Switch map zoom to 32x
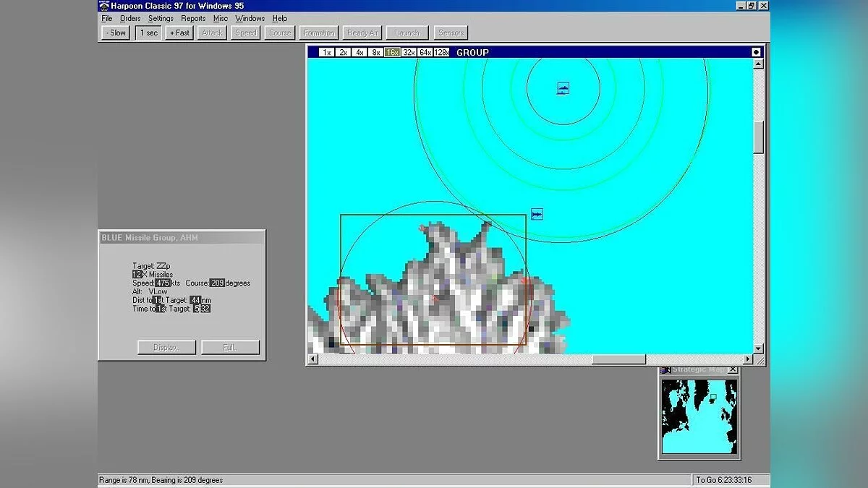The image size is (868, 488). [409, 52]
